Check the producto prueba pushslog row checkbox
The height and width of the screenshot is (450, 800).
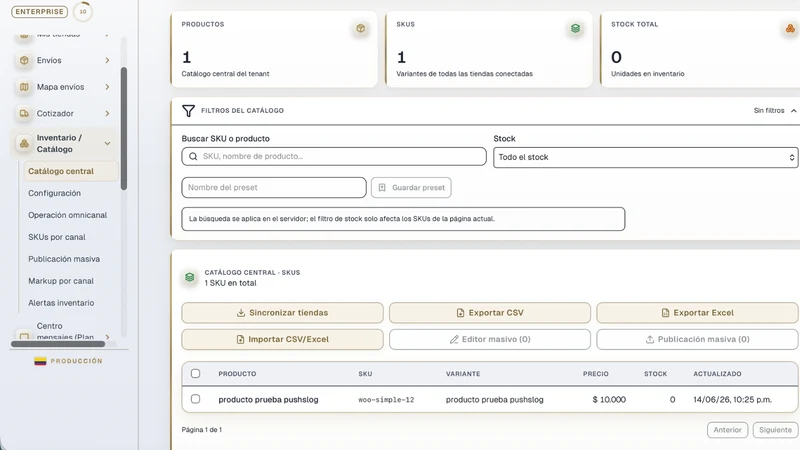coord(195,399)
